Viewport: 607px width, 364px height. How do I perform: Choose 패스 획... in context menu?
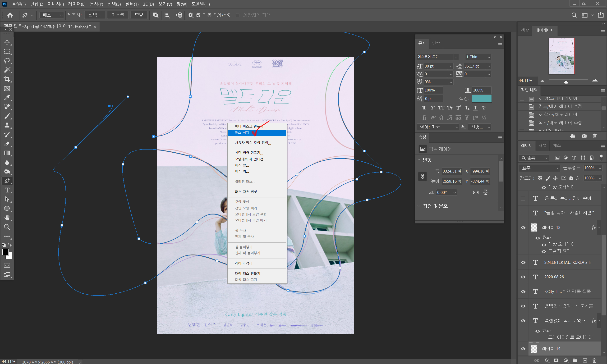coord(257,171)
